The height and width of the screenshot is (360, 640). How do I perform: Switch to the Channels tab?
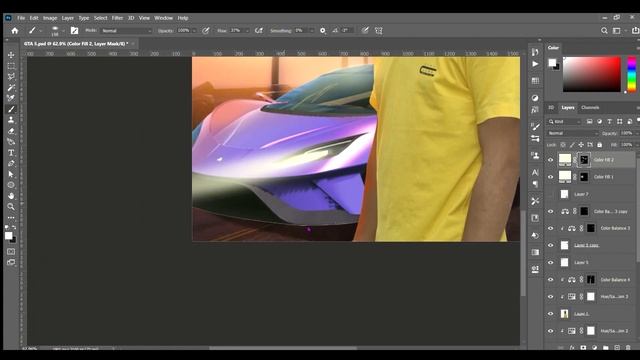pos(590,108)
